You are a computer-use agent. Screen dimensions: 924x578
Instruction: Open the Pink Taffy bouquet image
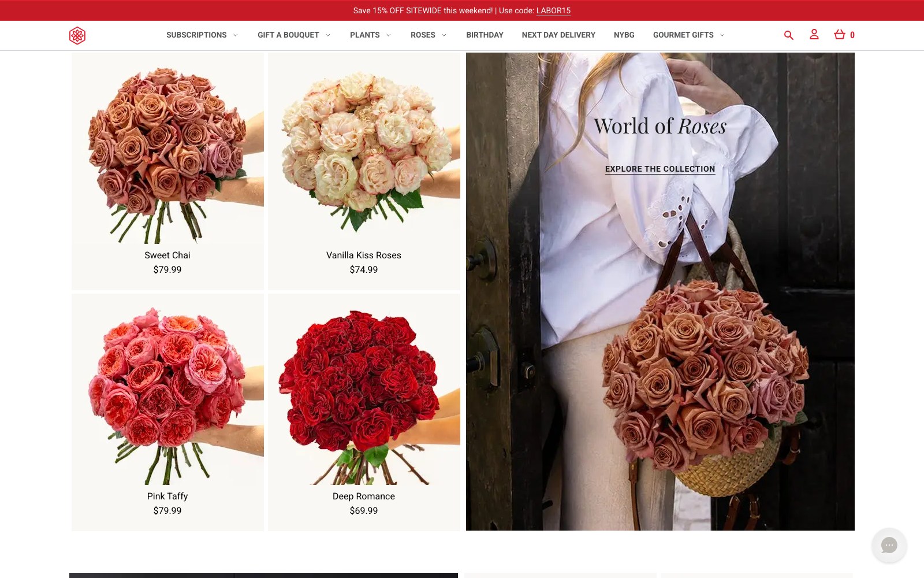[167, 390]
